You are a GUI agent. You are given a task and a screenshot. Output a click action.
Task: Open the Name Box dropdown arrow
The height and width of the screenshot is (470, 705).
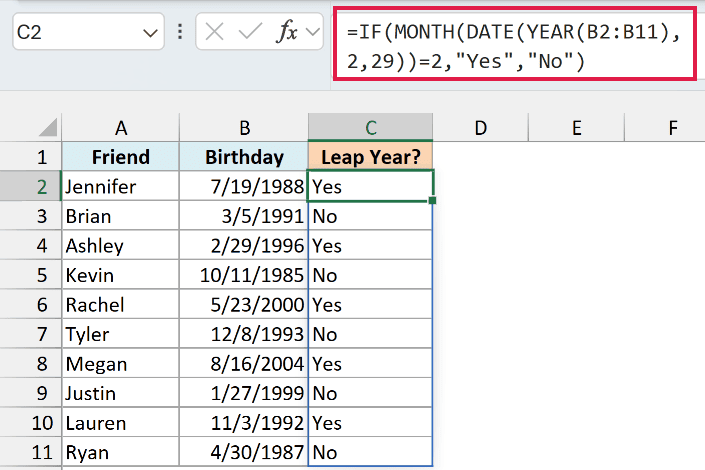(150, 33)
